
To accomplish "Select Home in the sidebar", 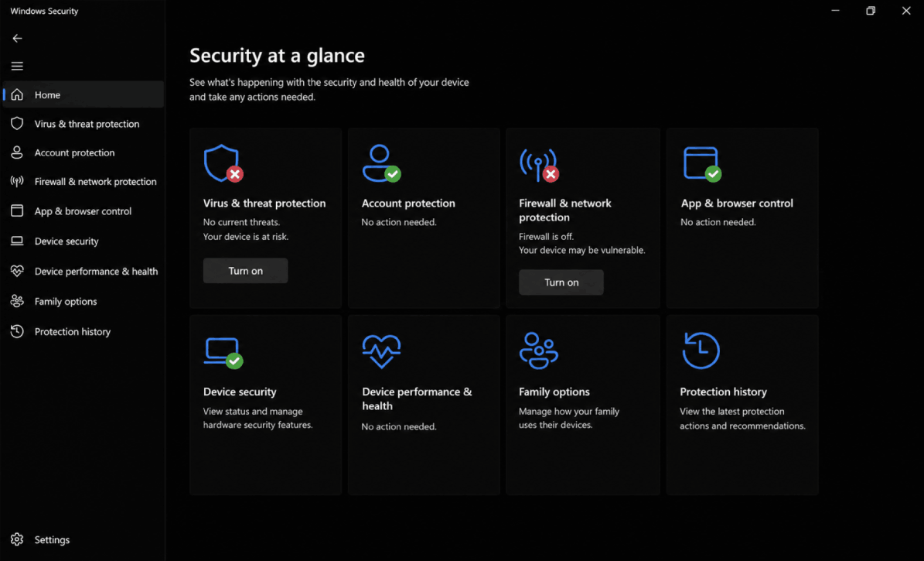I will tap(83, 94).
